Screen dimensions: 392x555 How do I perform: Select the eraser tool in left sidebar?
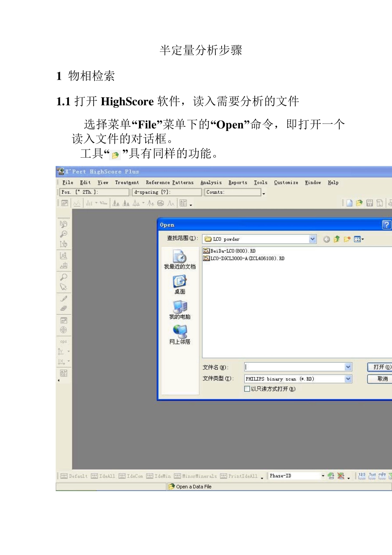coord(64,308)
